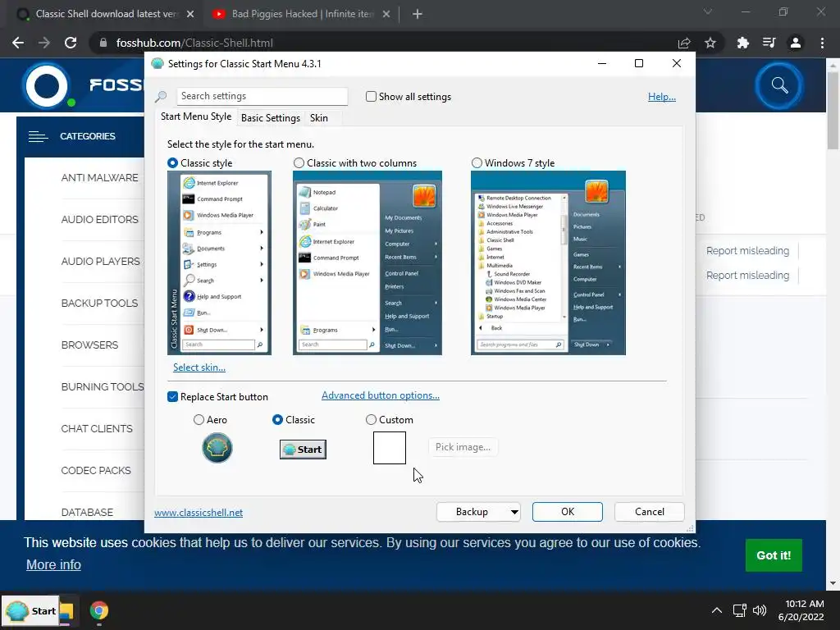This screenshot has width=840, height=630.
Task: Open the More info cookie link
Action: (x=53, y=564)
